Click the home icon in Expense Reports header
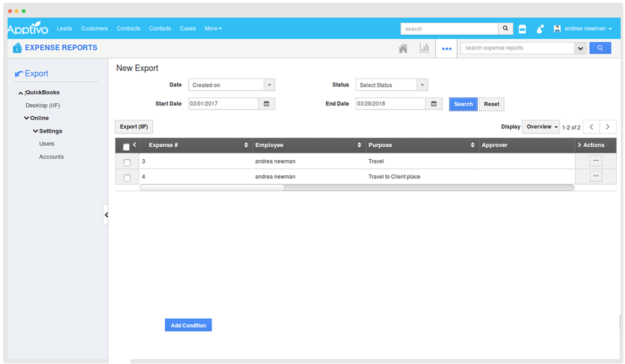 tap(403, 48)
